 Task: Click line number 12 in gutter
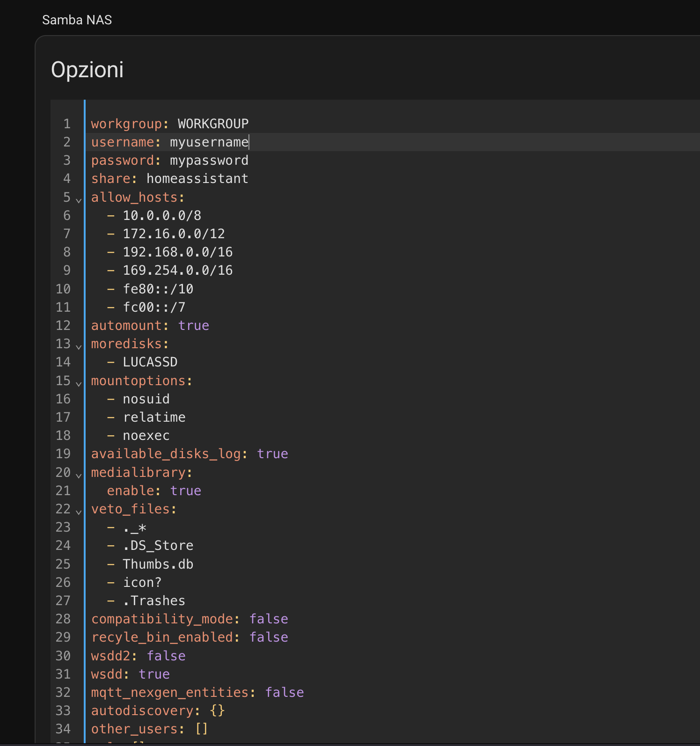(x=63, y=326)
